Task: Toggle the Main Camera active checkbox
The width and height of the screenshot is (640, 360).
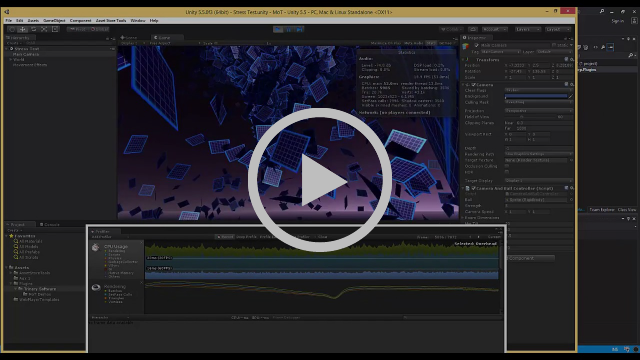Action: coord(476,45)
